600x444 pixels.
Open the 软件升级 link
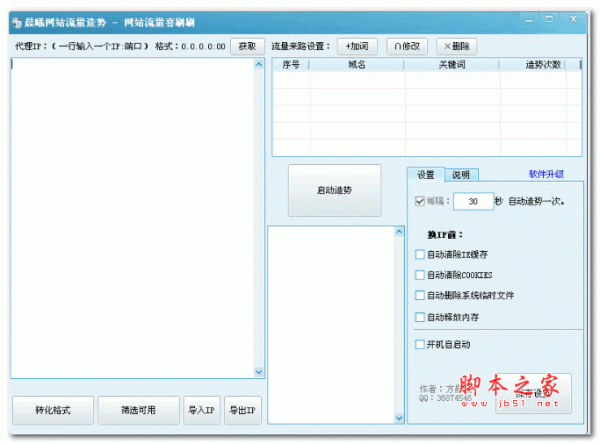point(546,174)
